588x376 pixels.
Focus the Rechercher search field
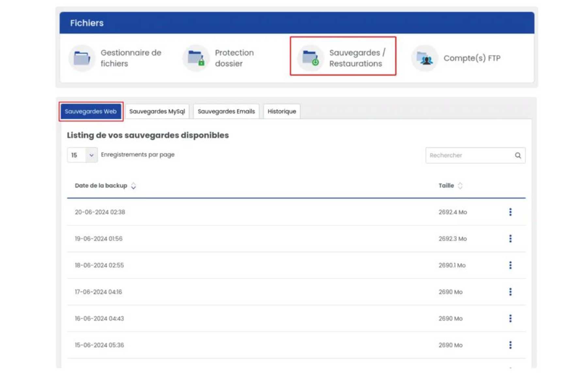click(x=475, y=155)
